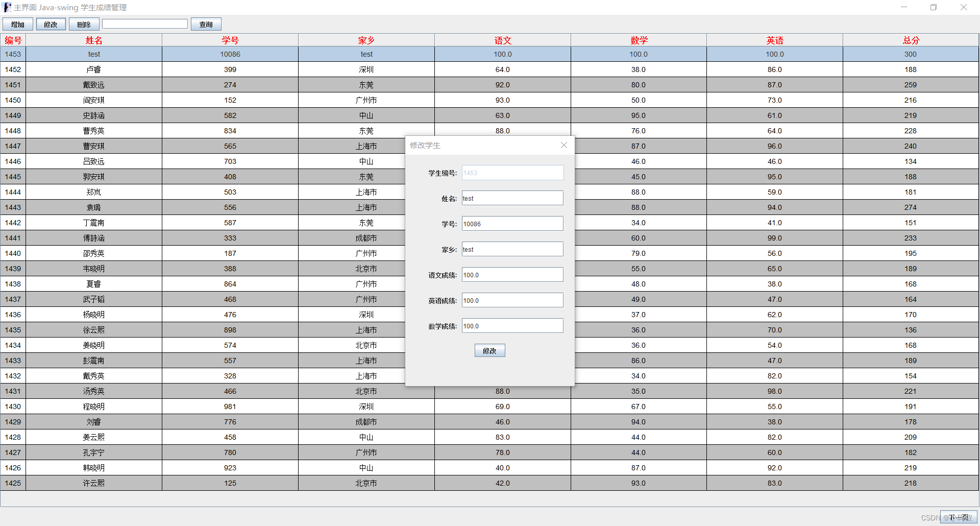The width and height of the screenshot is (980, 526).
Task: Select the name cell 夏睿
Action: (94, 284)
